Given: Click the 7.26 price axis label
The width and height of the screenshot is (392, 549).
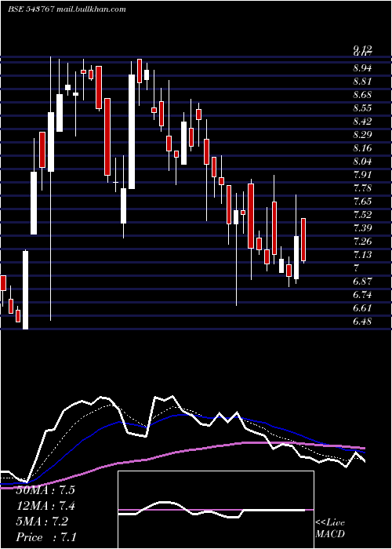Looking at the screenshot, I should [x=362, y=242].
